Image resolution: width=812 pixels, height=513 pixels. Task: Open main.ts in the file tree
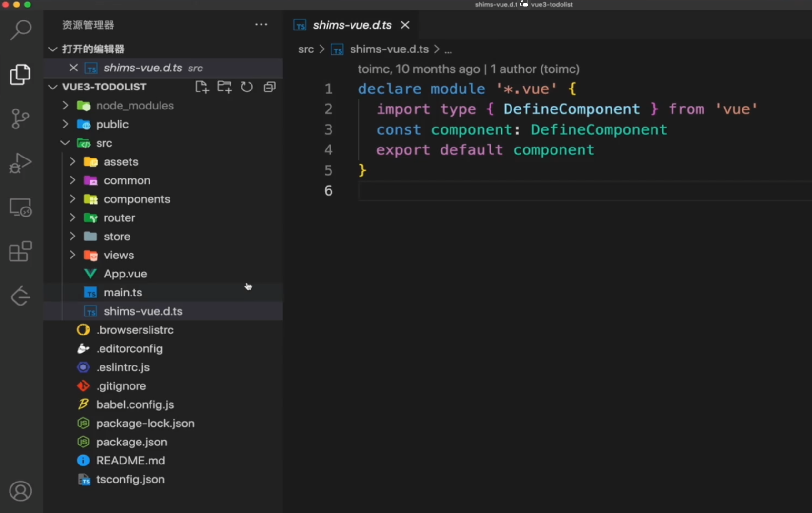163,292
